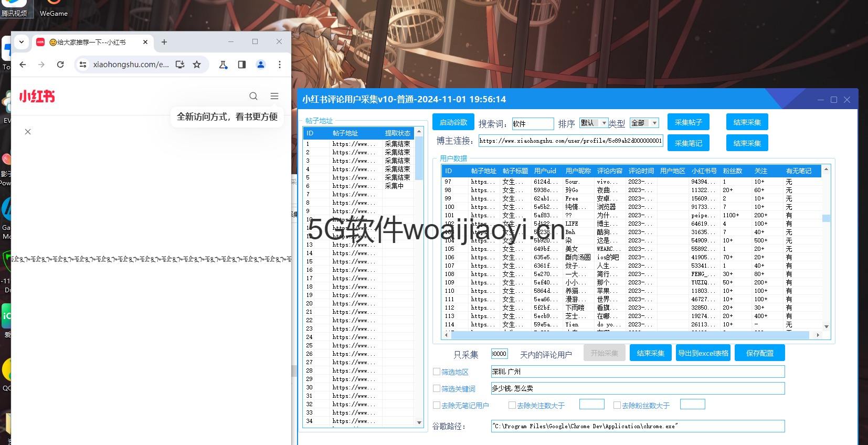Open the Chrome profile avatar
This screenshot has width=868, height=445.
coord(261,65)
